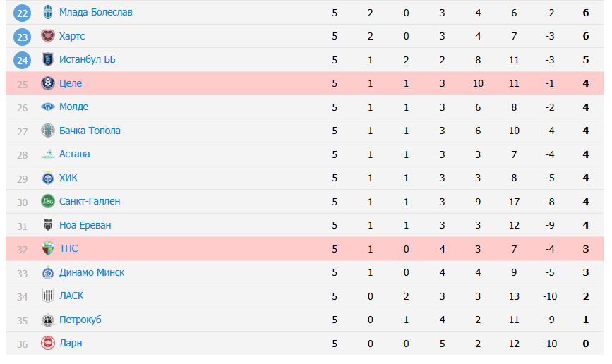Click the Хартс club crest icon
The height and width of the screenshot is (364, 612).
[48, 36]
